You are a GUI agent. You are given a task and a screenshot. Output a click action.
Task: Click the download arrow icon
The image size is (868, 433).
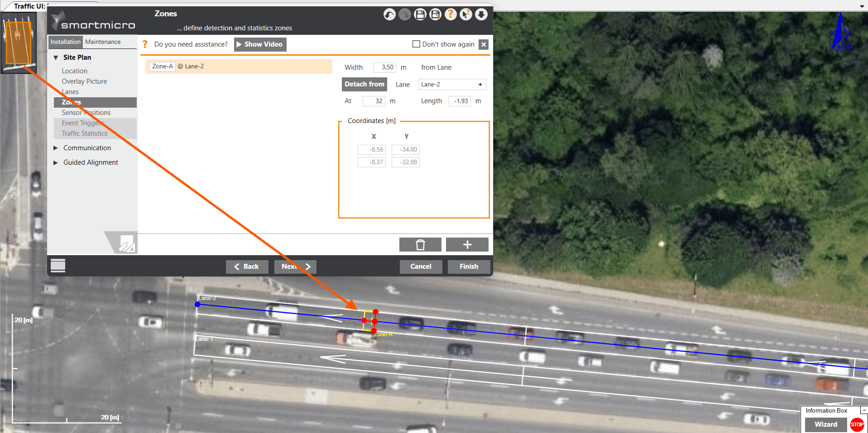click(481, 14)
